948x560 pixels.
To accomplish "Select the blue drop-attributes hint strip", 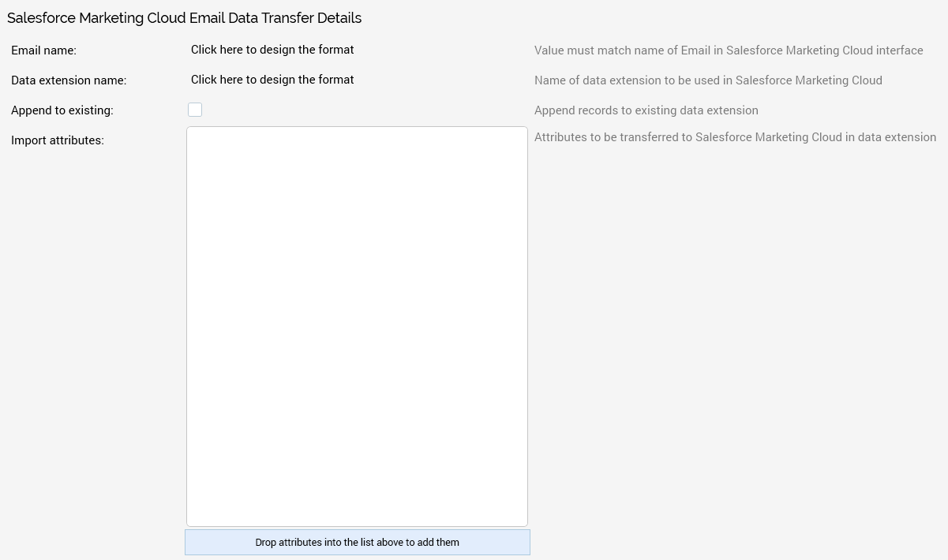I will coord(357,543).
